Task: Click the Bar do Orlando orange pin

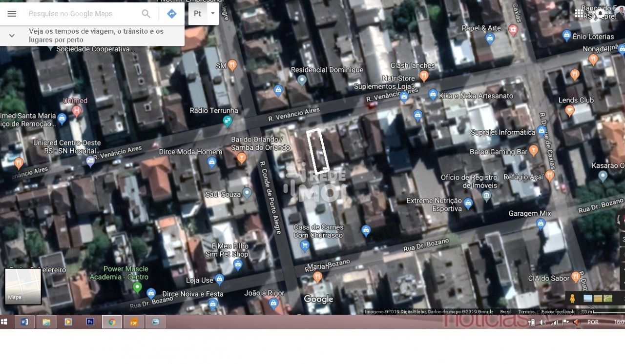Action: [241, 158]
